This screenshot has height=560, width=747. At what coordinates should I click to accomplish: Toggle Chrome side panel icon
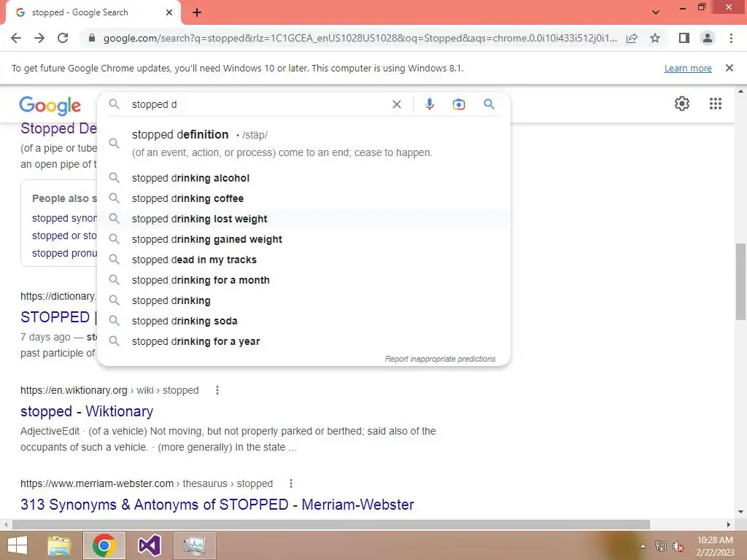point(684,38)
